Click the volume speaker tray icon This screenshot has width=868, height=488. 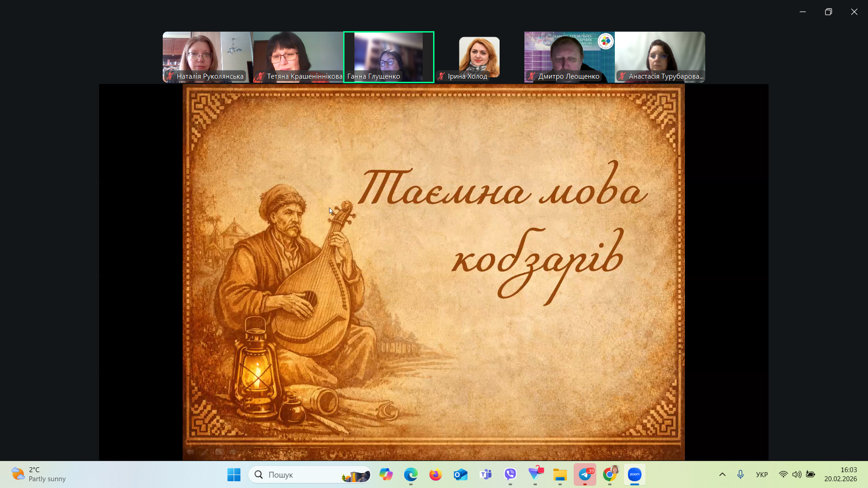point(797,474)
